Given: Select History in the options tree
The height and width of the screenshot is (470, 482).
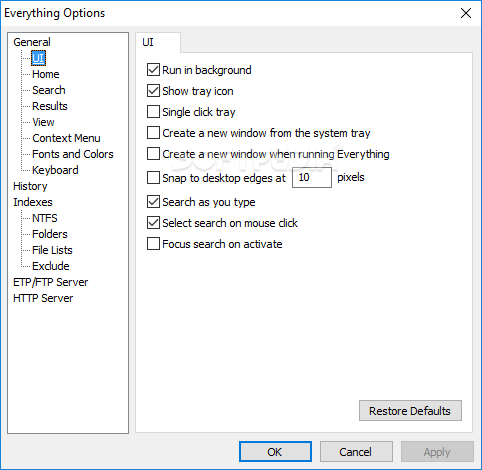Looking at the screenshot, I should click(x=30, y=186).
